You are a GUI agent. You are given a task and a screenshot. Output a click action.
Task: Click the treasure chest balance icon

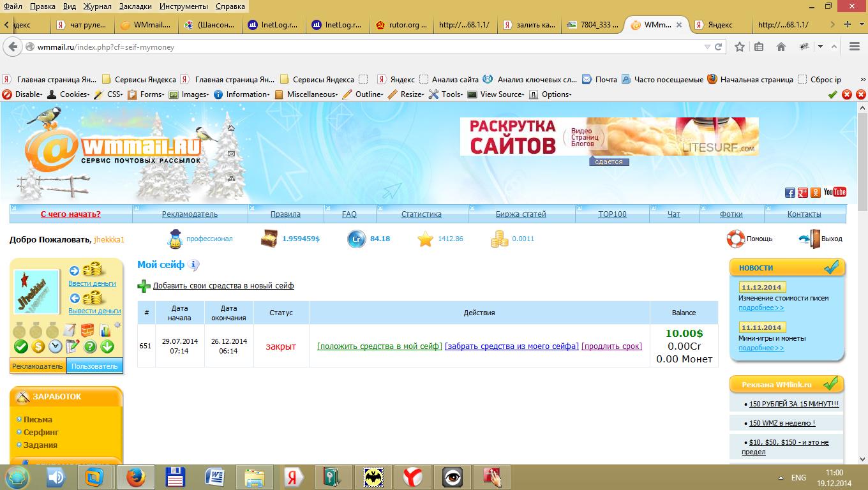269,239
